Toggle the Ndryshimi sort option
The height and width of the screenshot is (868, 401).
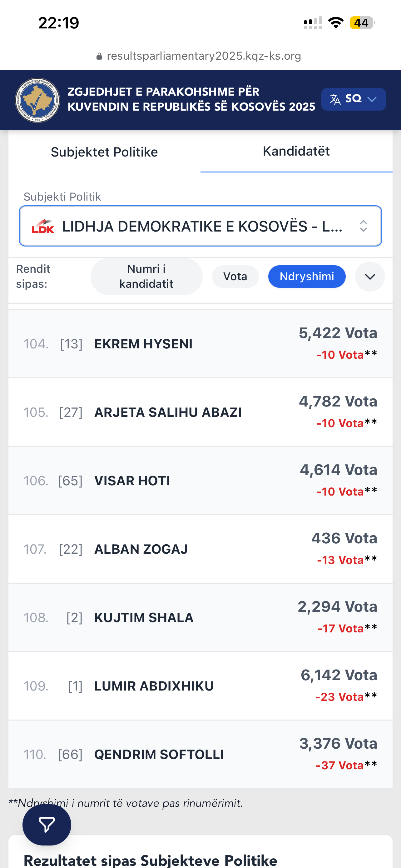(307, 276)
